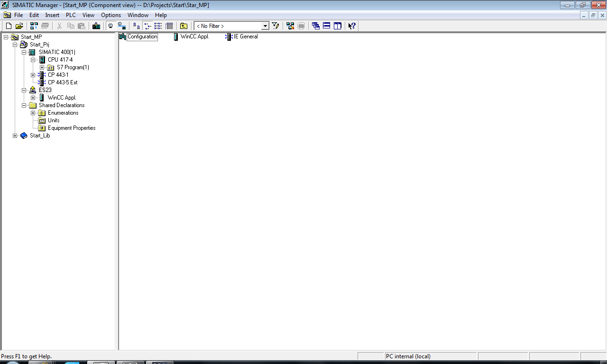Open the Insert menu
Viewport: 607px width, 364px height.
(52, 15)
